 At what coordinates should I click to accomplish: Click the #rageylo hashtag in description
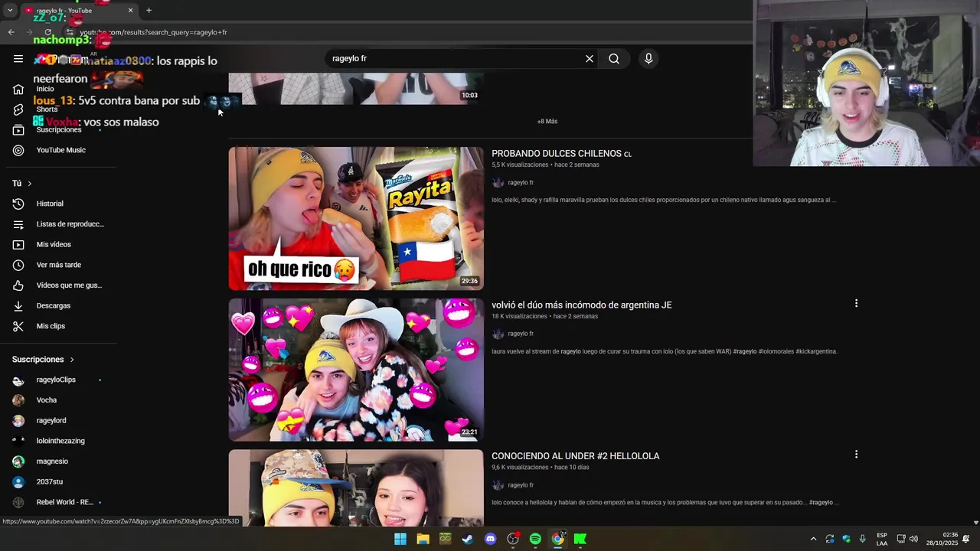(745, 352)
